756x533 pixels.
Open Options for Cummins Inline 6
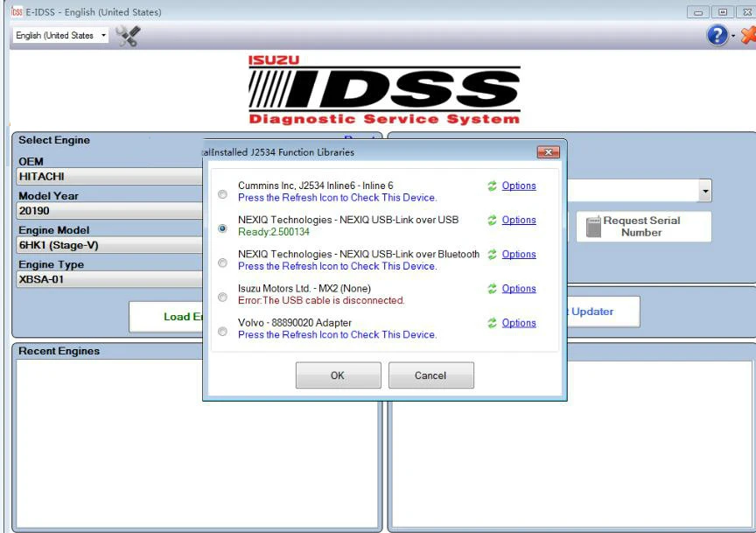pos(519,186)
